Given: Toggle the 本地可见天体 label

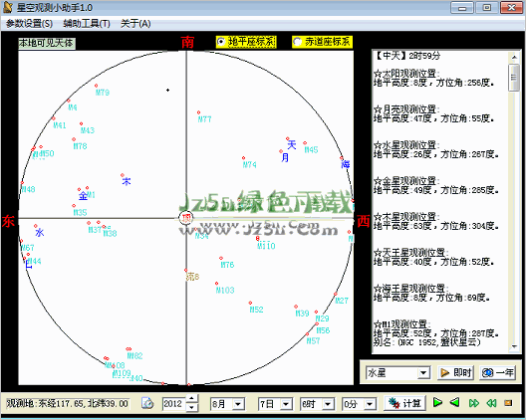Looking at the screenshot, I should click(46, 43).
